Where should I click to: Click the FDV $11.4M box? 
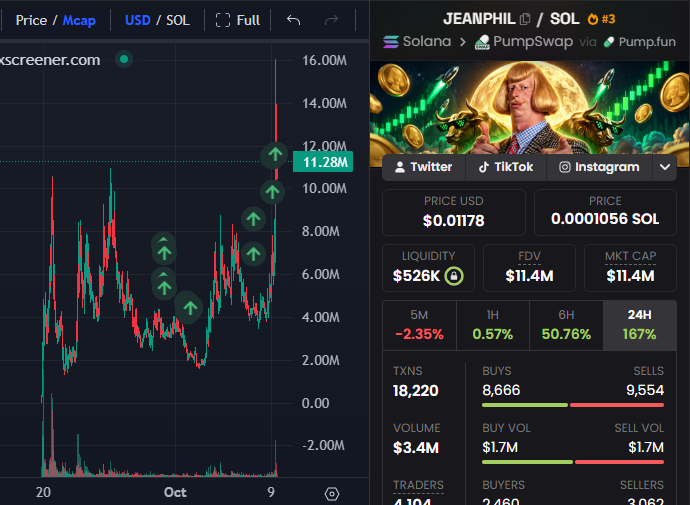529,268
